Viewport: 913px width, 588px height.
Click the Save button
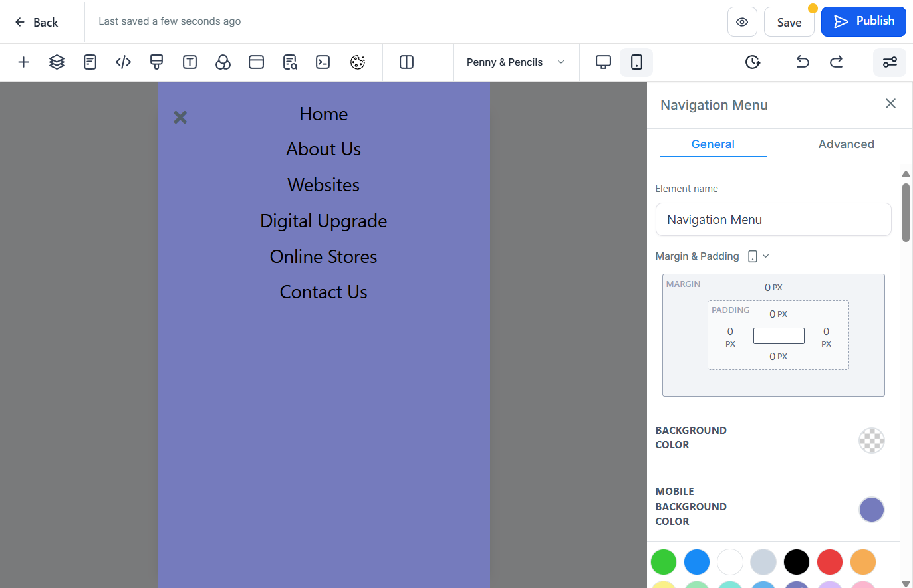point(789,22)
